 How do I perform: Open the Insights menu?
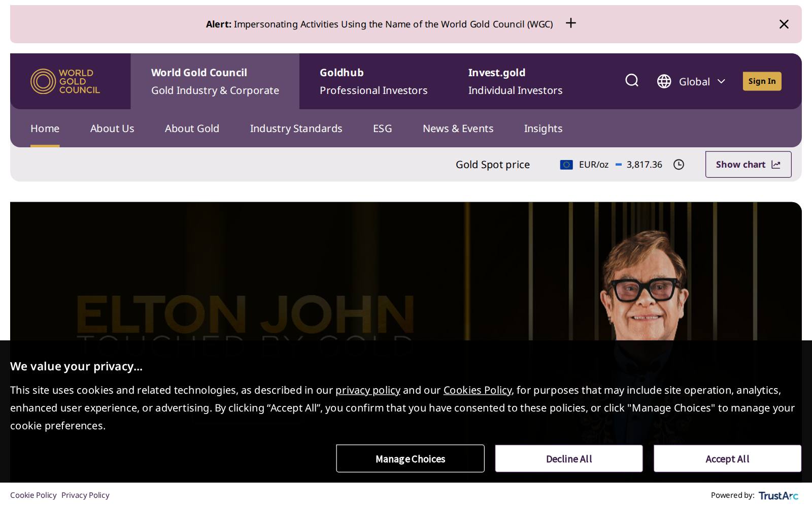543,128
